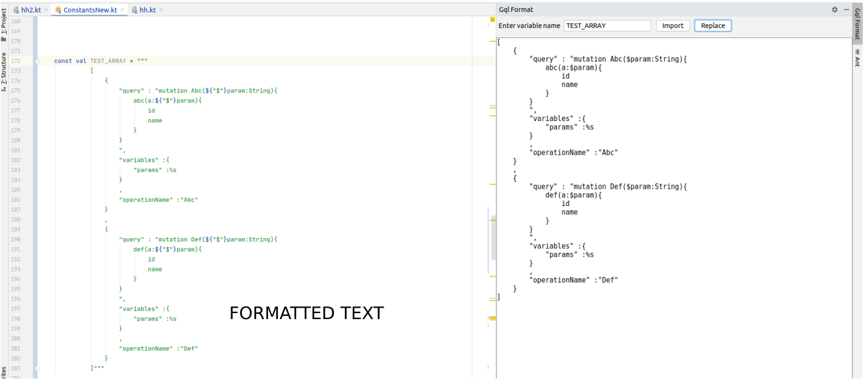Toggle the Gql Format side tool button

[x=857, y=23]
